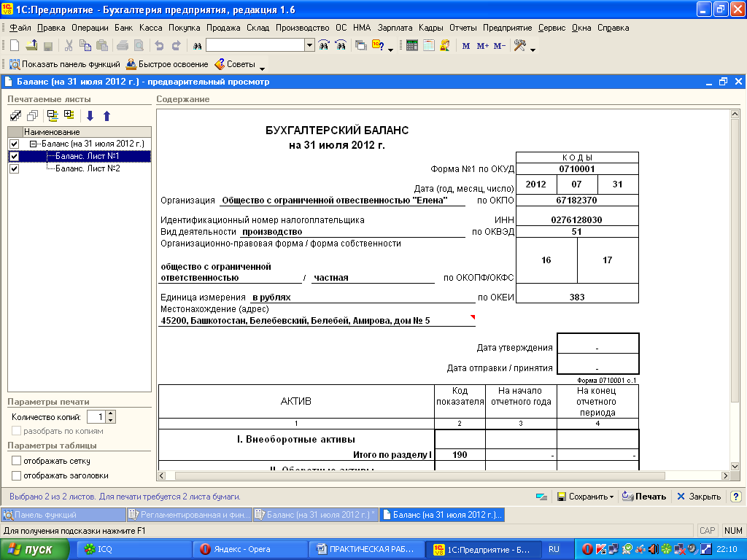Switch to the Панель функций window tab
This screenshot has width=747, height=560.
click(x=63, y=515)
